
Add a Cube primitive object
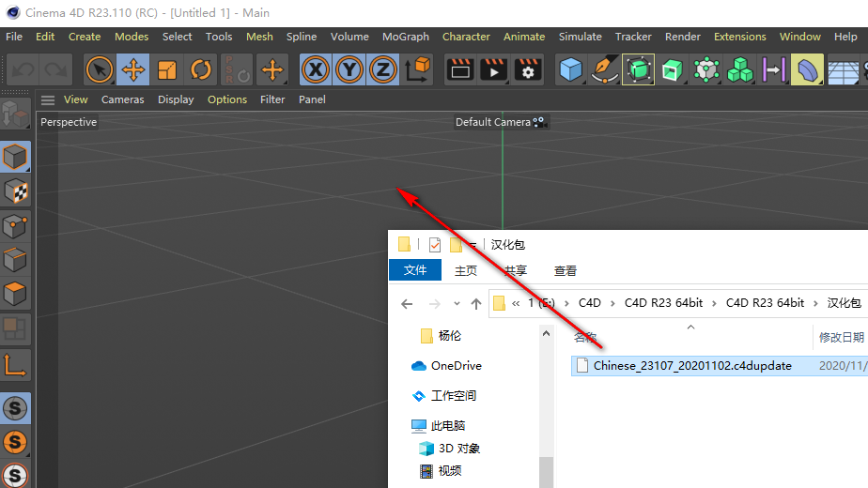click(x=570, y=69)
